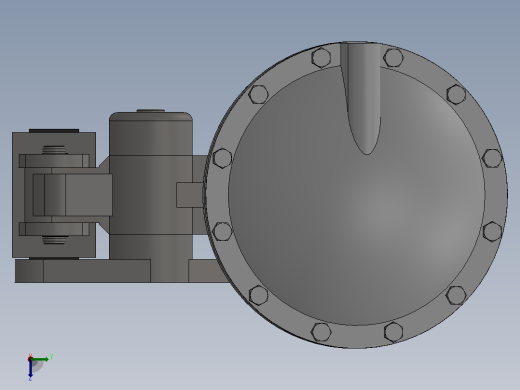Select the tapered rib on the dome's top
This screenshot has width=520, height=390.
click(362, 98)
